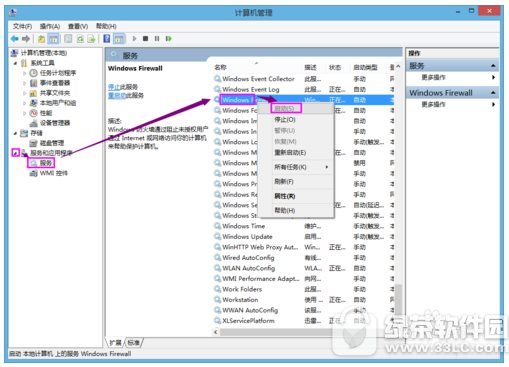Collapse the 系统工具 tree node
The width and height of the screenshot is (509, 367).
click(15, 63)
